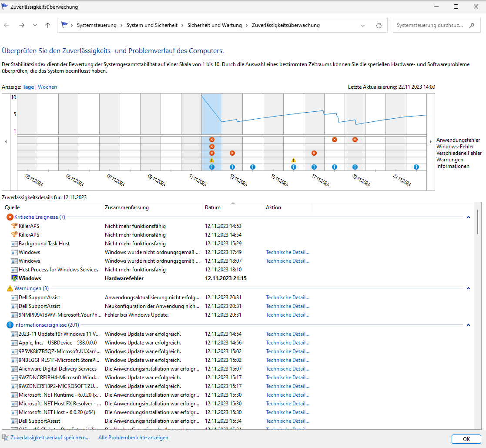
Task: Select Windows Hardwarefehler entry icon
Action: (x=14, y=278)
